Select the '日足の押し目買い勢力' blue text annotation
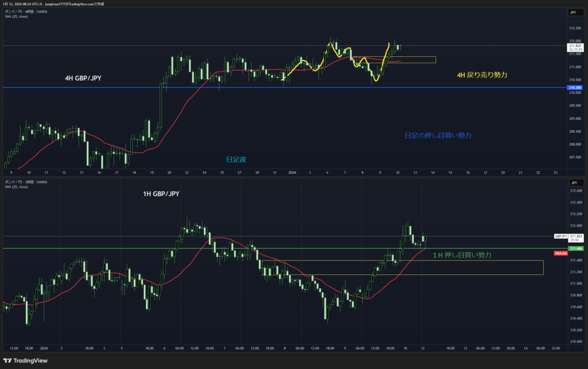This screenshot has width=588, height=369. pyautogui.click(x=438, y=135)
